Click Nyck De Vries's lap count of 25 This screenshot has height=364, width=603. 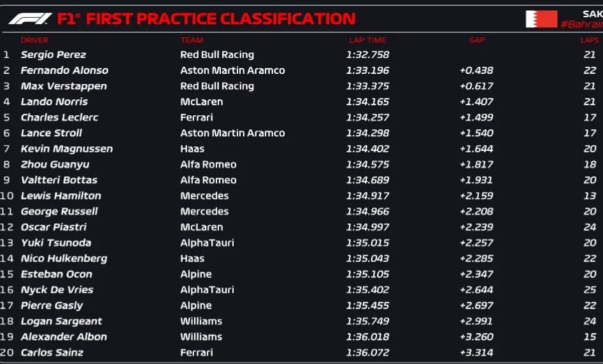point(590,290)
